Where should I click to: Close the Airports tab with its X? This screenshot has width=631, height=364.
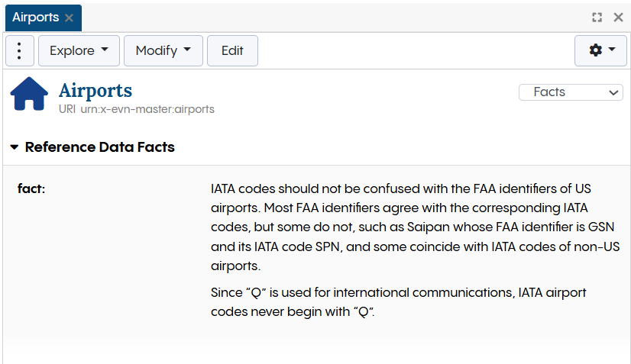click(x=70, y=18)
